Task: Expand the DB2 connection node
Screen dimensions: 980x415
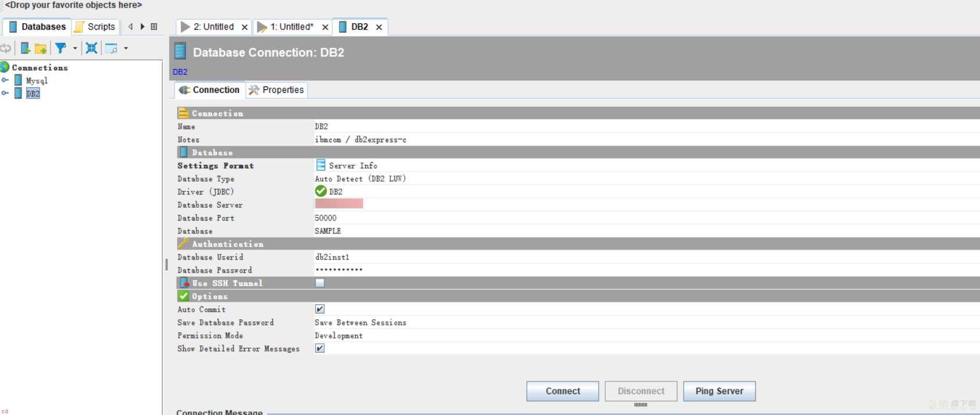Action: point(5,93)
